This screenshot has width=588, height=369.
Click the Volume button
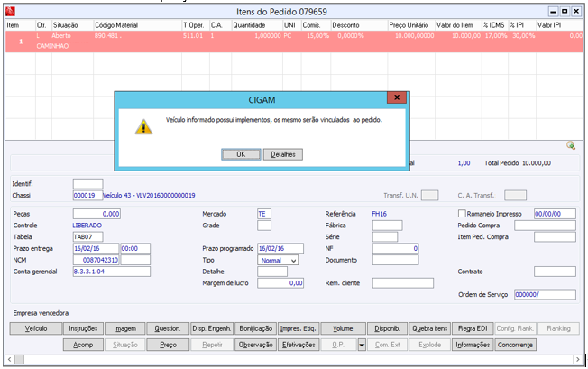point(343,329)
